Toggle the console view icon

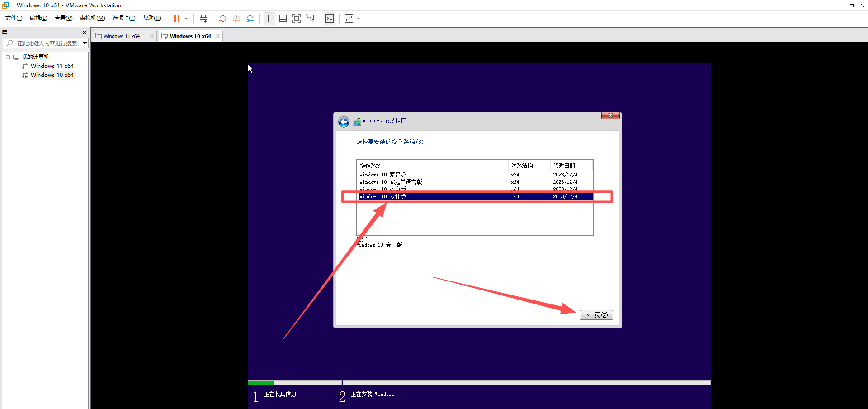coord(330,19)
